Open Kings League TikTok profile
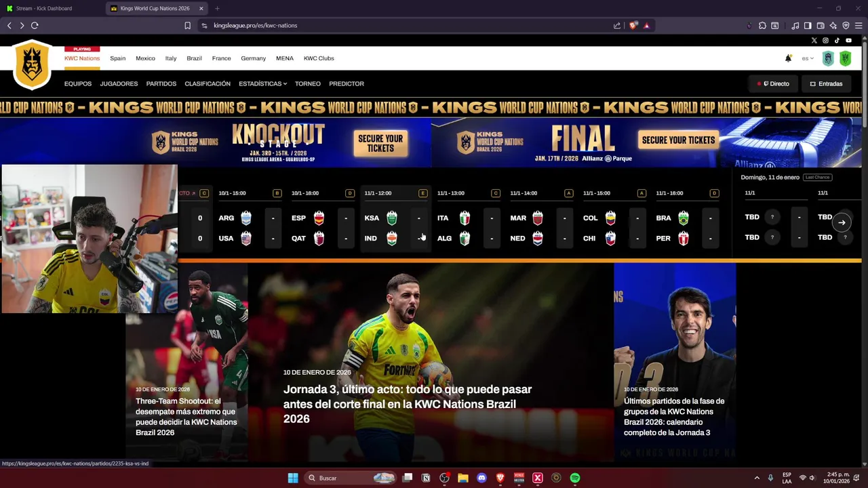868x488 pixels. click(837, 41)
